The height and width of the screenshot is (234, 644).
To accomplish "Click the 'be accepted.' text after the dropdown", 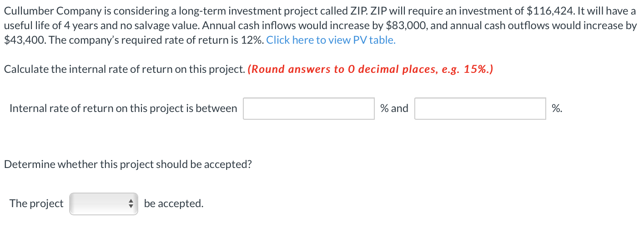I will pos(174,203).
